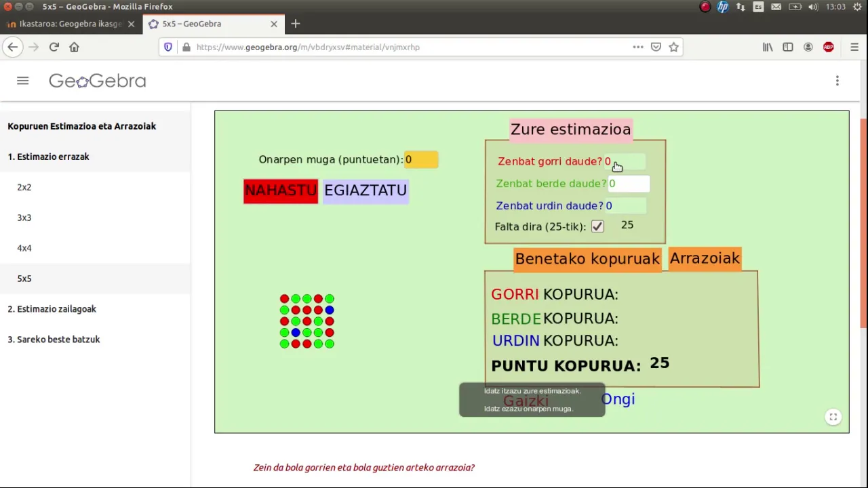
Task: Open the three-dot options menu in GeoGebra header
Action: click(x=837, y=81)
